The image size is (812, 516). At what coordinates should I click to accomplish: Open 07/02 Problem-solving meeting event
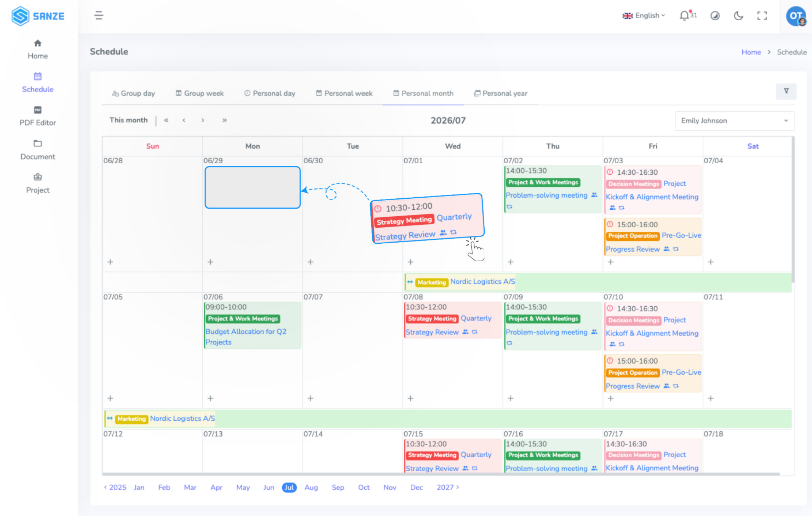(553, 189)
